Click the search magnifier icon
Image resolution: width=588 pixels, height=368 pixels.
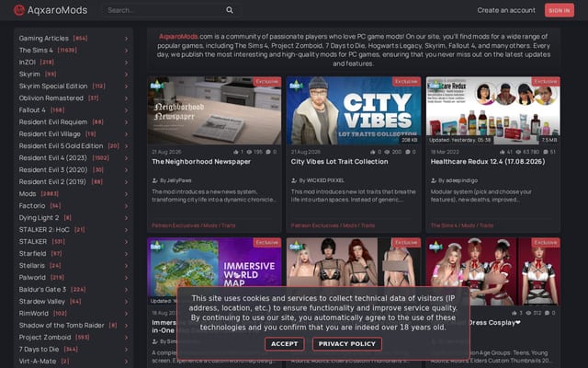click(x=230, y=10)
